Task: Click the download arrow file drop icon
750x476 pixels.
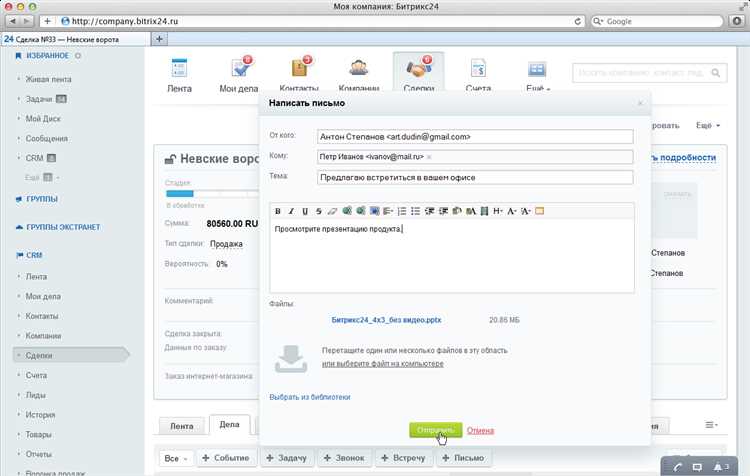Action: [291, 359]
